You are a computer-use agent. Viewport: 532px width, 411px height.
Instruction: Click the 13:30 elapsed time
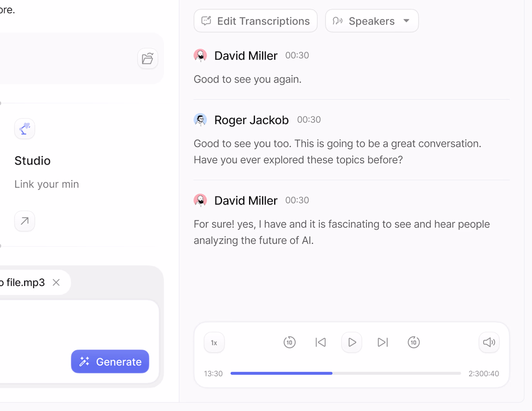(x=213, y=374)
